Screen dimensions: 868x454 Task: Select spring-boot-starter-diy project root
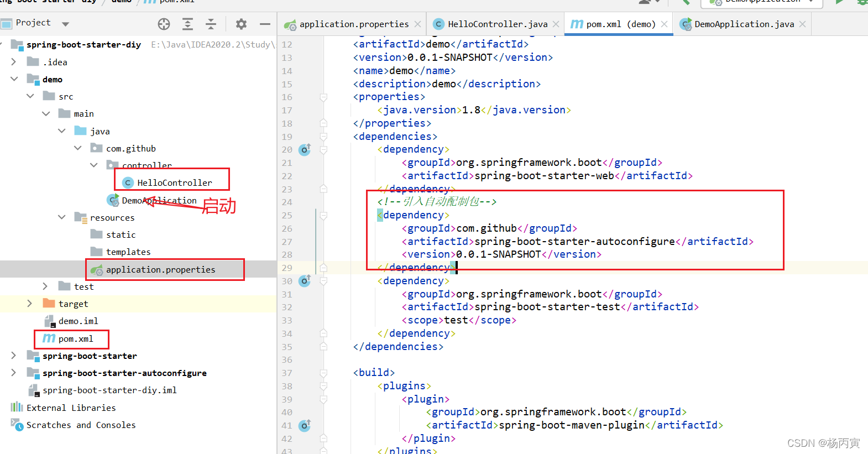coord(83,44)
